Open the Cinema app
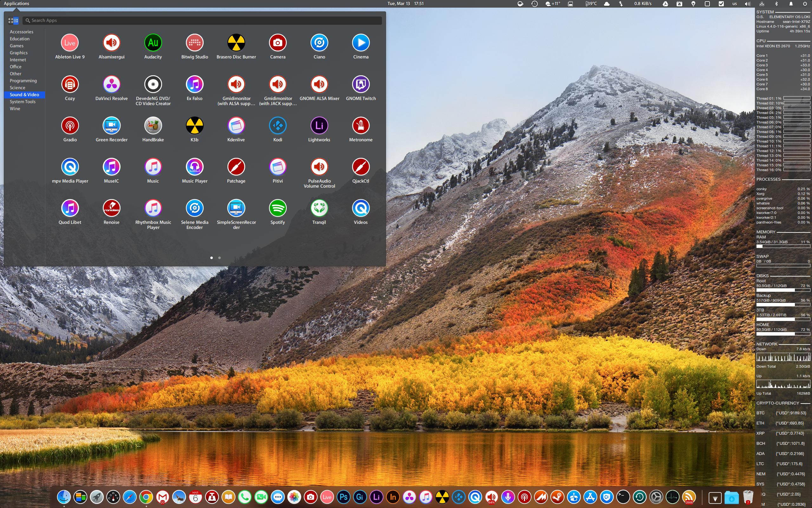The height and width of the screenshot is (508, 812). [361, 46]
